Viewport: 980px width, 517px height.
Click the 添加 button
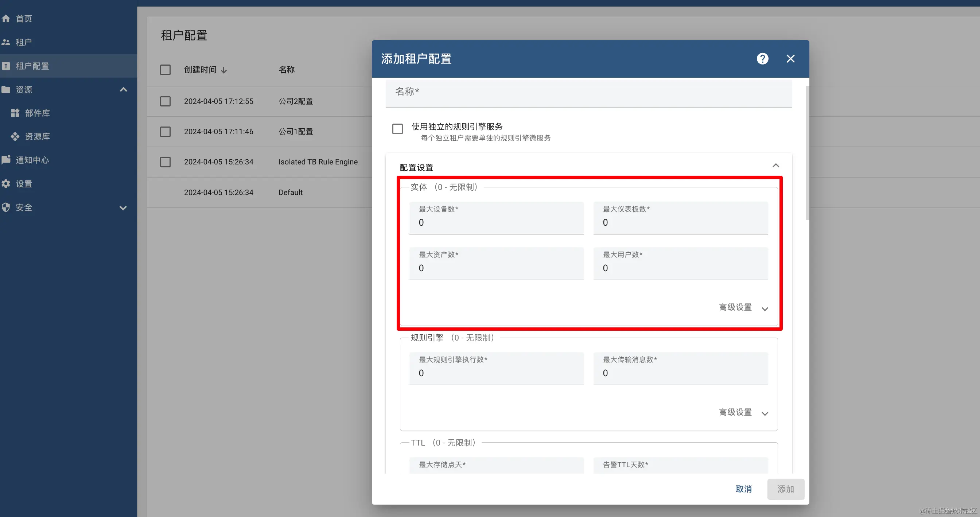coord(785,489)
